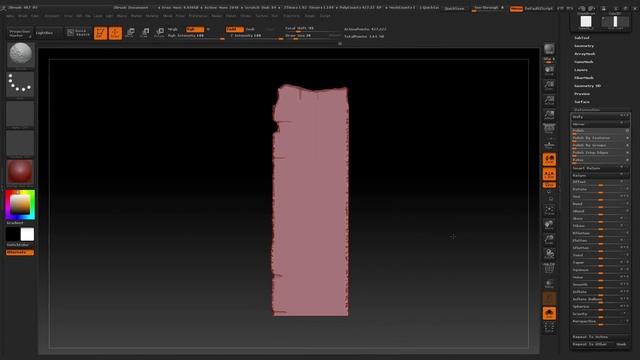The height and width of the screenshot is (360, 640).
Task: Expand the FiberMesh section
Action: click(584, 78)
